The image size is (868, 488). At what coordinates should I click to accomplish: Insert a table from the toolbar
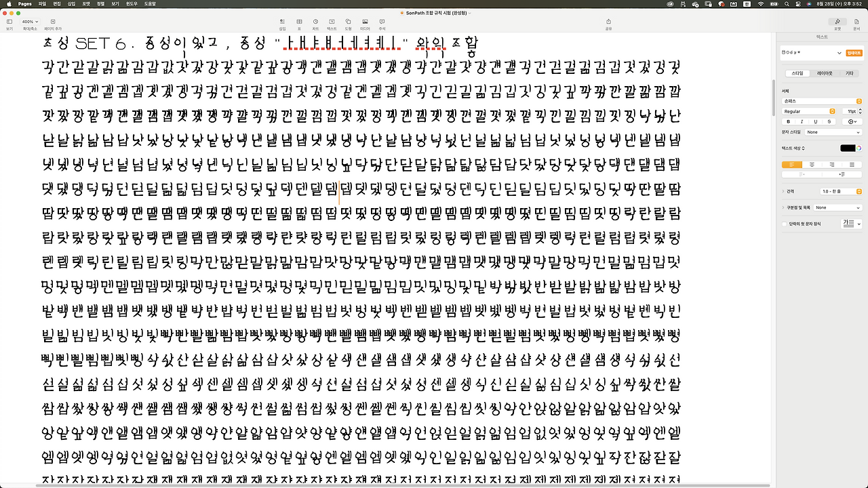pos(298,23)
